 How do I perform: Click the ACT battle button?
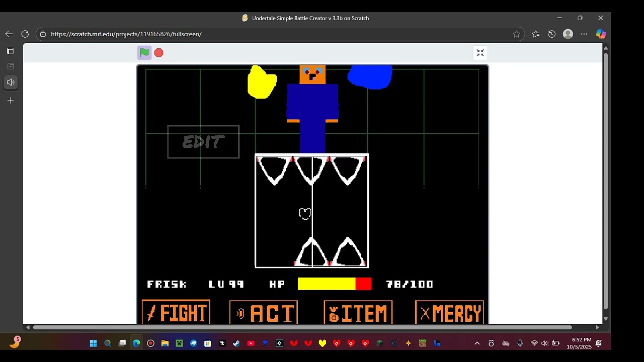click(x=264, y=313)
